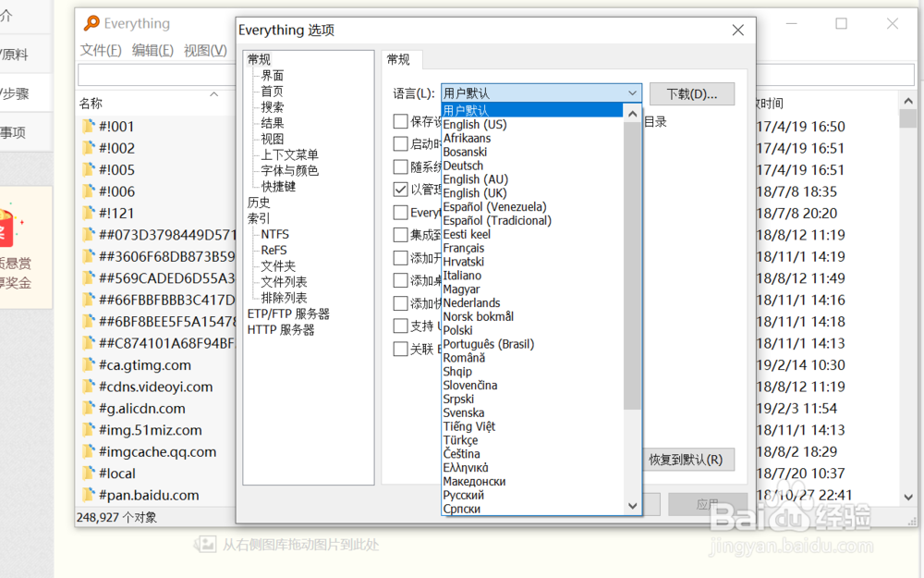
Task: Click results list scroll-down arrow
Action: coord(908,498)
